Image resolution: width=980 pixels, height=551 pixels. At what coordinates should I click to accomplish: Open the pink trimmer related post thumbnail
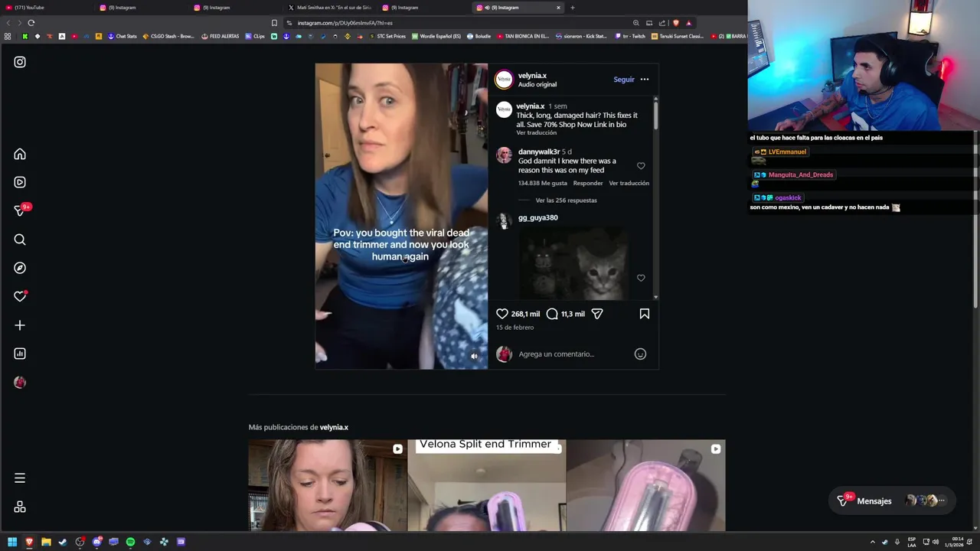pos(646,485)
